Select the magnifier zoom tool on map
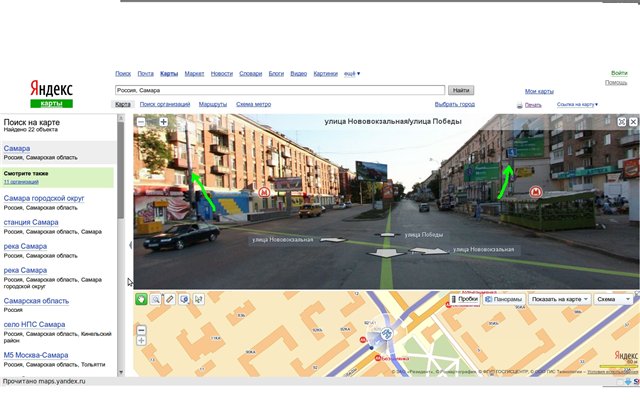Image resolution: width=640 pixels, height=400 pixels. coord(156,299)
